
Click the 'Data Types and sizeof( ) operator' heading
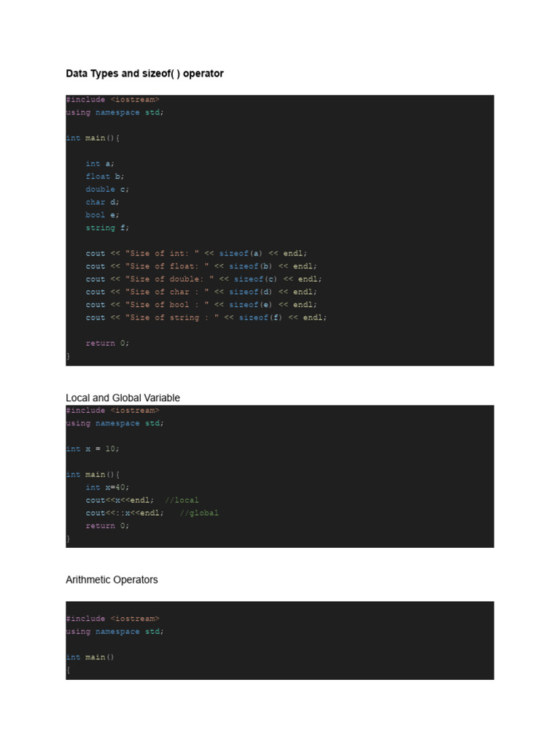(x=144, y=74)
